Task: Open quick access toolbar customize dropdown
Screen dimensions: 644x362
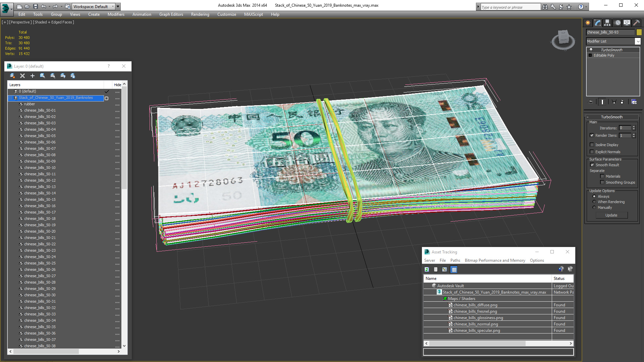Action: (x=118, y=6)
